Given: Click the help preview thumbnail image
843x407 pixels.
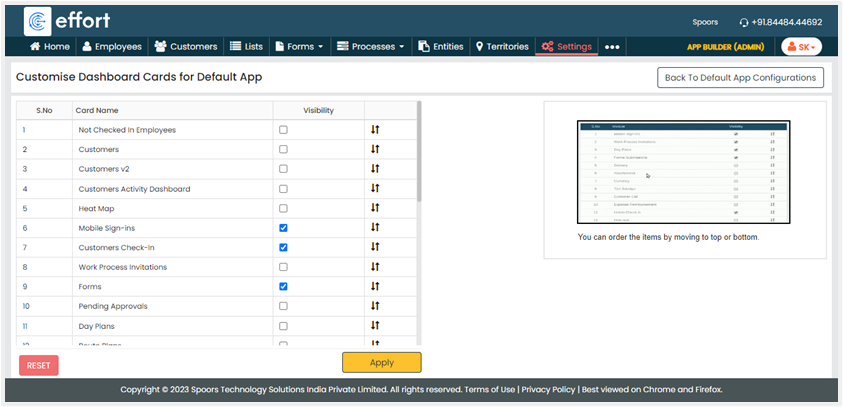Looking at the screenshot, I should point(683,172).
